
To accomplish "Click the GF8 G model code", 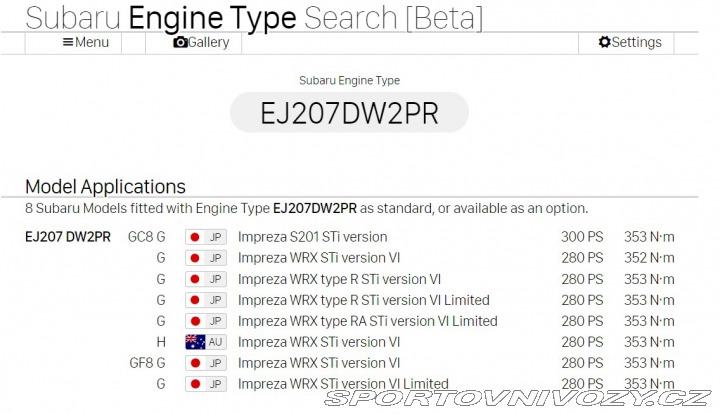I will [146, 363].
